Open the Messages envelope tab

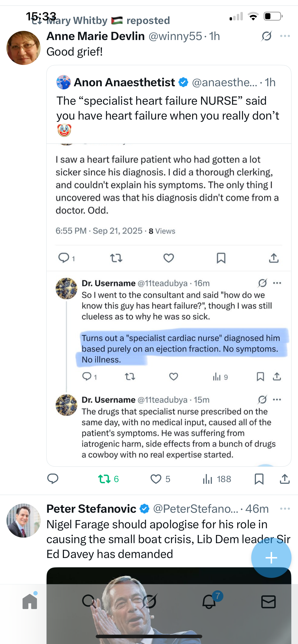pyautogui.click(x=268, y=601)
